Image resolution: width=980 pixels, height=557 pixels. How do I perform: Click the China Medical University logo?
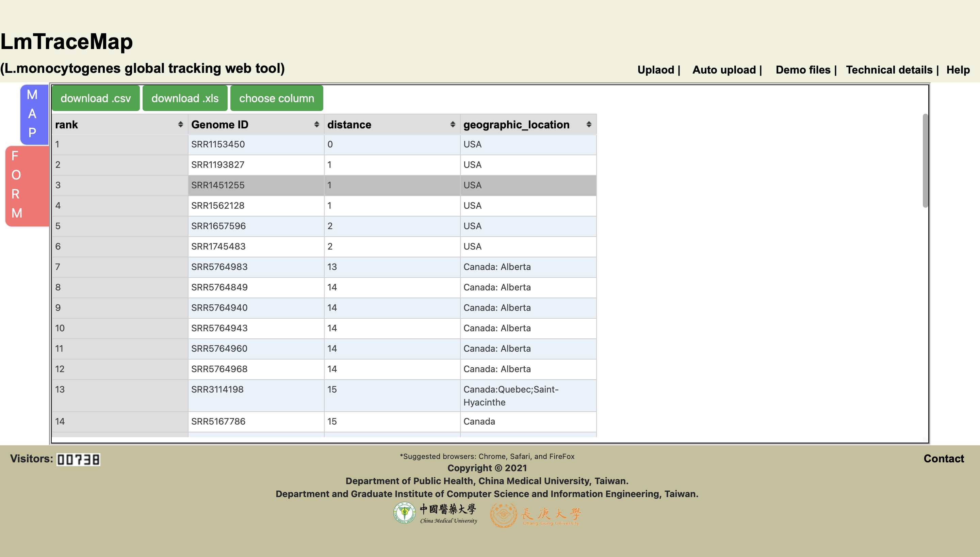(435, 513)
